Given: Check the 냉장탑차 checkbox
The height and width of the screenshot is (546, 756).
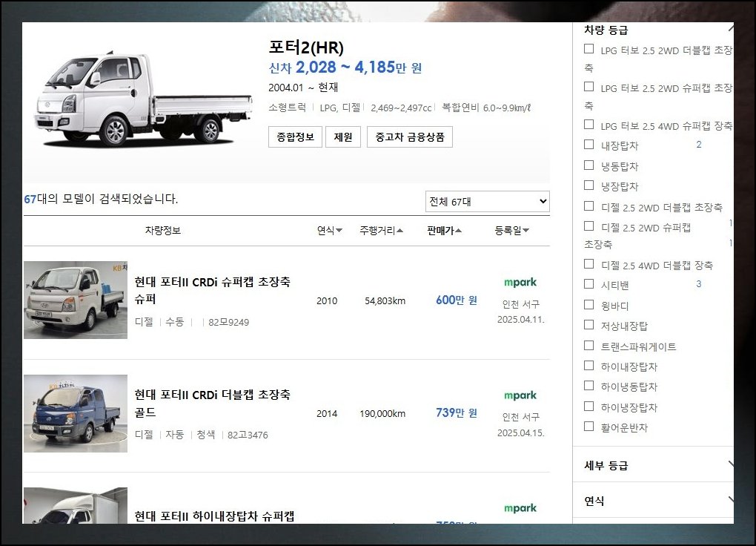Looking at the screenshot, I should coord(588,185).
